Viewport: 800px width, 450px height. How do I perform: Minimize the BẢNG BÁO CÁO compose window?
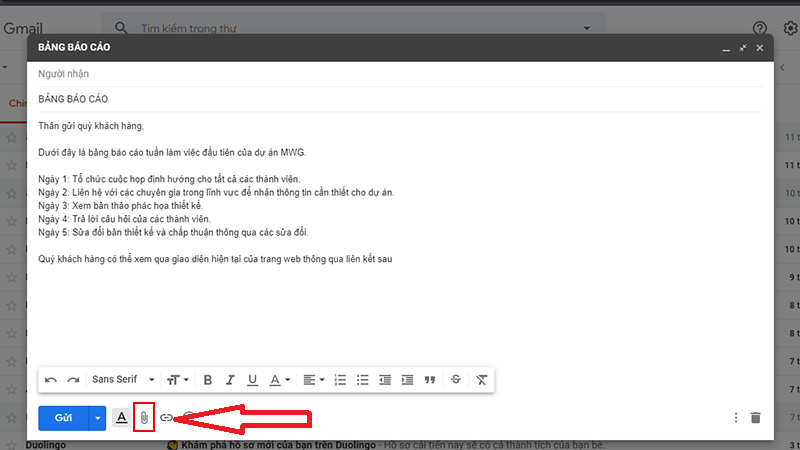(726, 48)
